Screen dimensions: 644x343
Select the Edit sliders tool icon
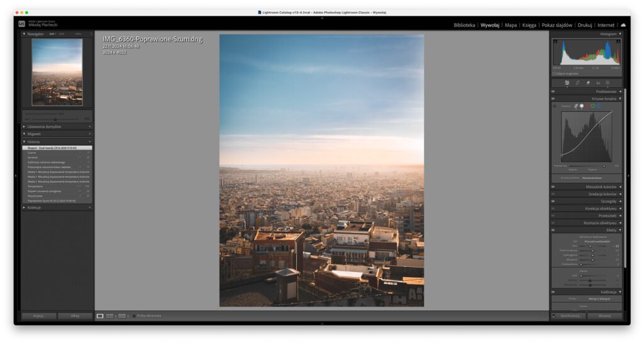coord(567,82)
